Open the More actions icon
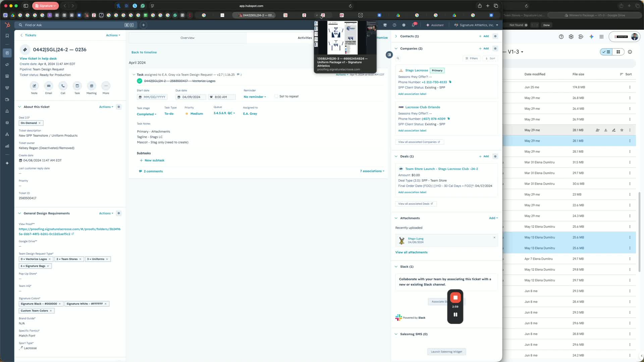Screen dimensions: 644x362 pos(106,86)
